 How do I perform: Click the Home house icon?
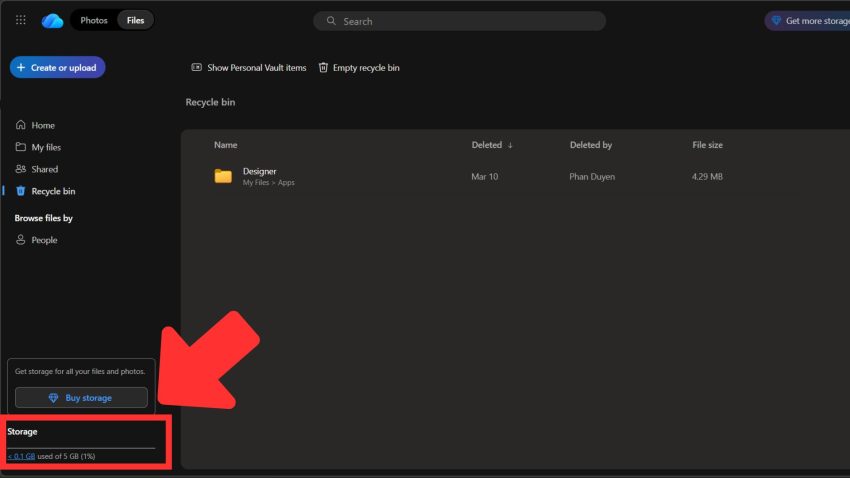(x=21, y=125)
